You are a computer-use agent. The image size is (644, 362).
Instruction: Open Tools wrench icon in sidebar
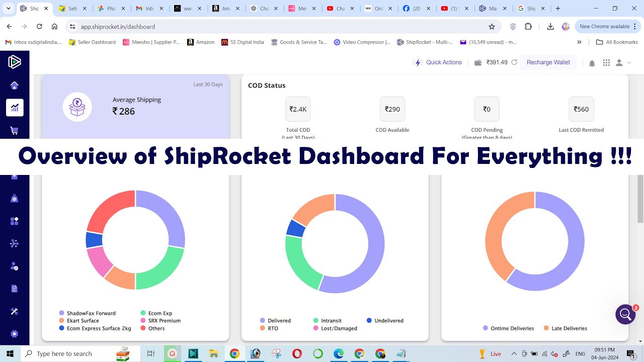(x=15, y=311)
